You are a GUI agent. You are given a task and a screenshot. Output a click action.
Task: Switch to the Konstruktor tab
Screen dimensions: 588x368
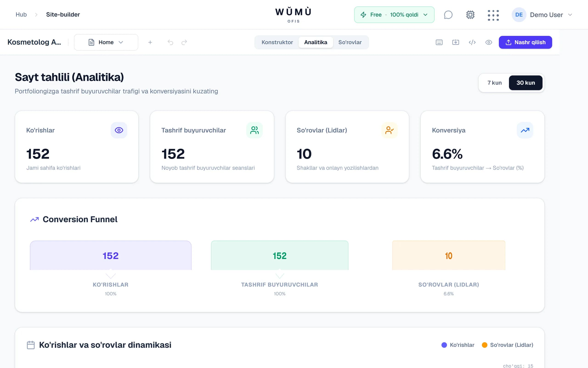pos(277,42)
